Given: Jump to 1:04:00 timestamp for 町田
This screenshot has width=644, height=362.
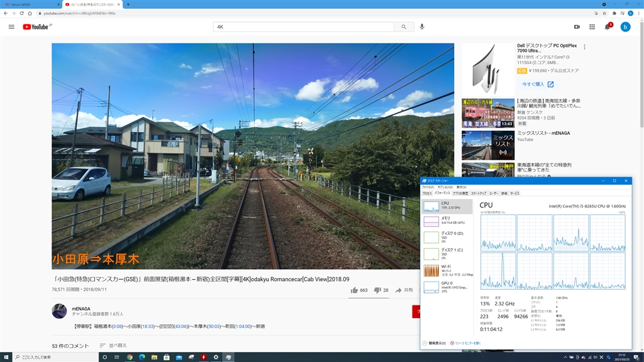Looking at the screenshot, I should (x=243, y=326).
